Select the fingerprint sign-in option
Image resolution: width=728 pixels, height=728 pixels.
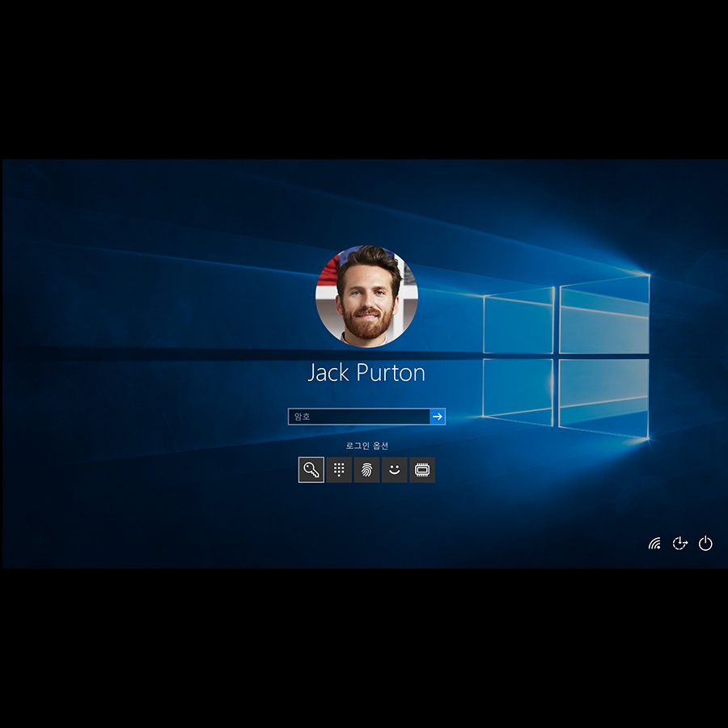(366, 470)
